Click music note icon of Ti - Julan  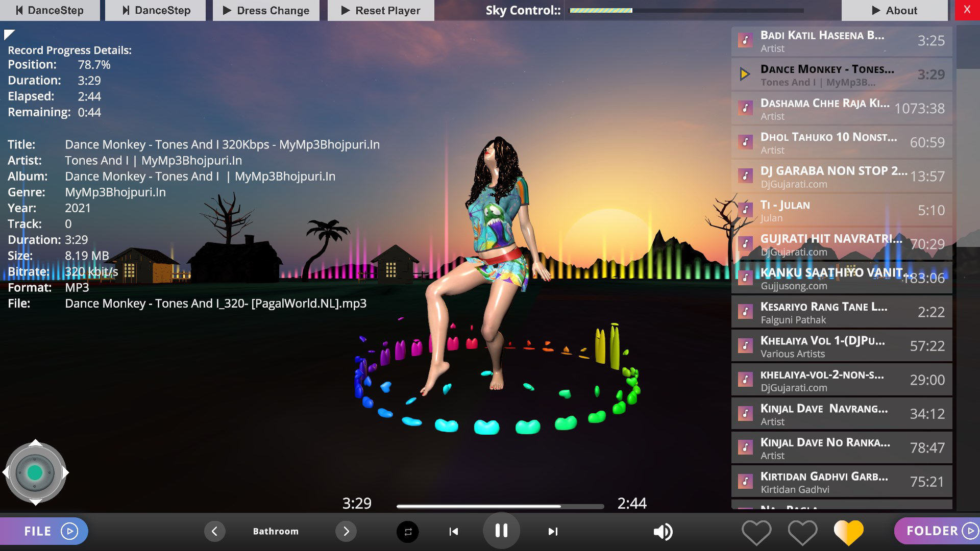click(x=745, y=210)
